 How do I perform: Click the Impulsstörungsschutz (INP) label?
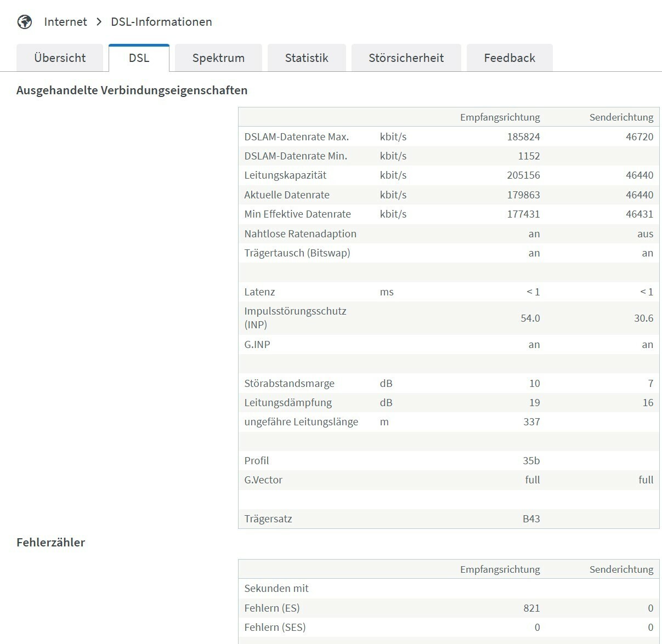(x=295, y=318)
